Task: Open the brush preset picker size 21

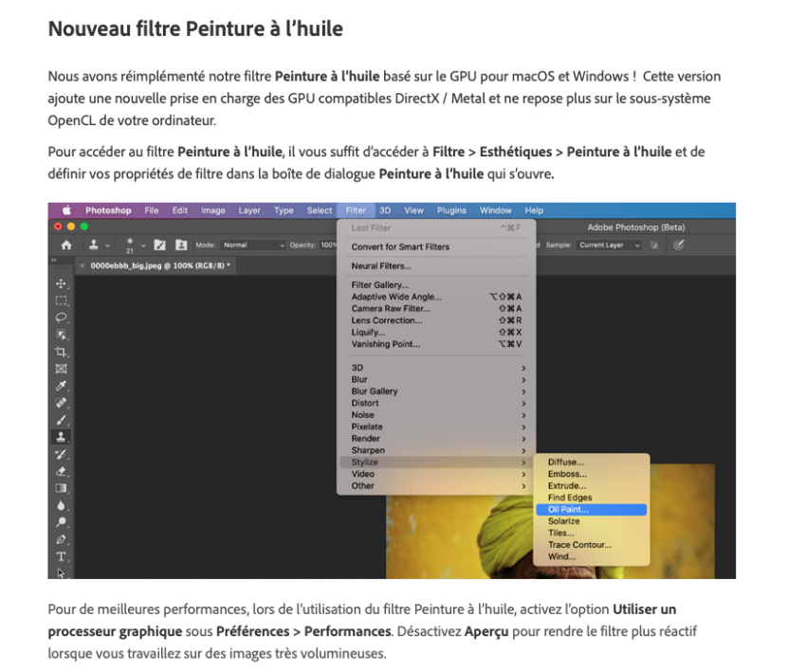Action: tap(135, 245)
